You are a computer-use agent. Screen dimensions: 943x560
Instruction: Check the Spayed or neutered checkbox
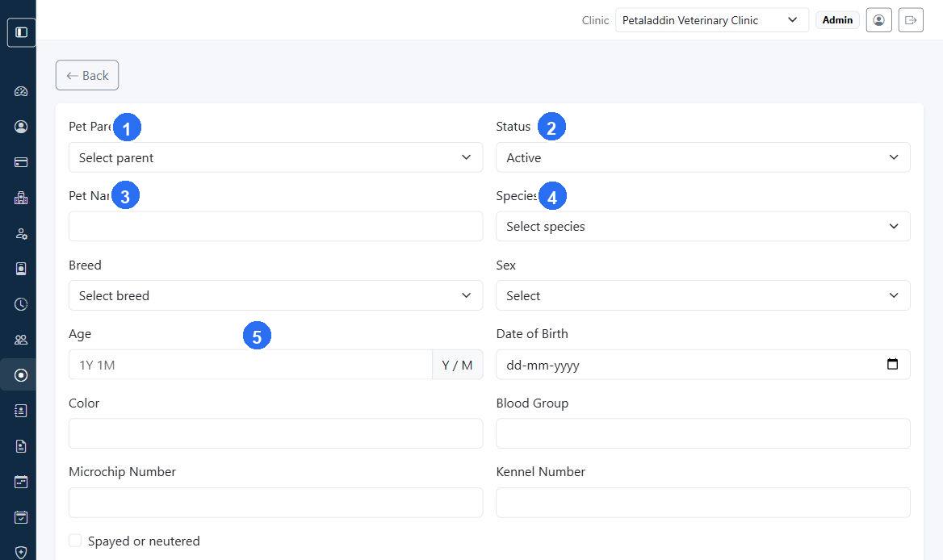tap(75, 540)
